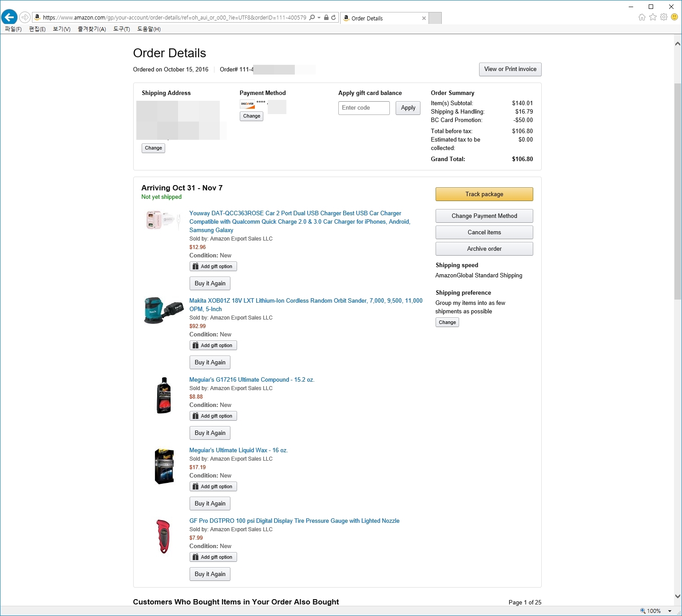The height and width of the screenshot is (616, 682).
Task: Click the Meguiar's Ultimate Compound product thumbnail
Action: point(164,395)
